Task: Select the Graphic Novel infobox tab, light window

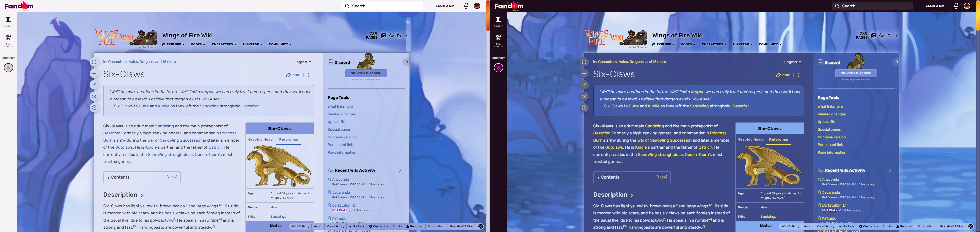Action: pos(261,139)
